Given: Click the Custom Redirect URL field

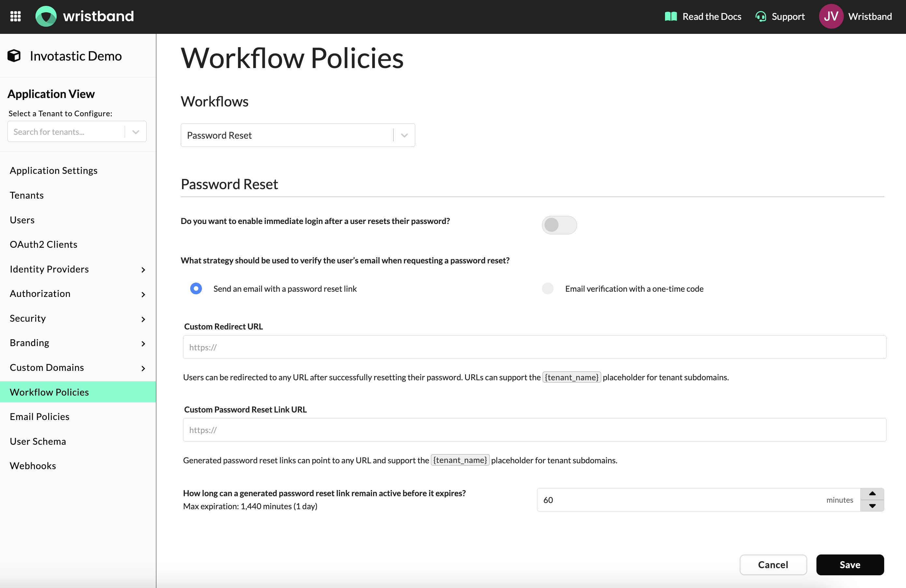Looking at the screenshot, I should (534, 347).
